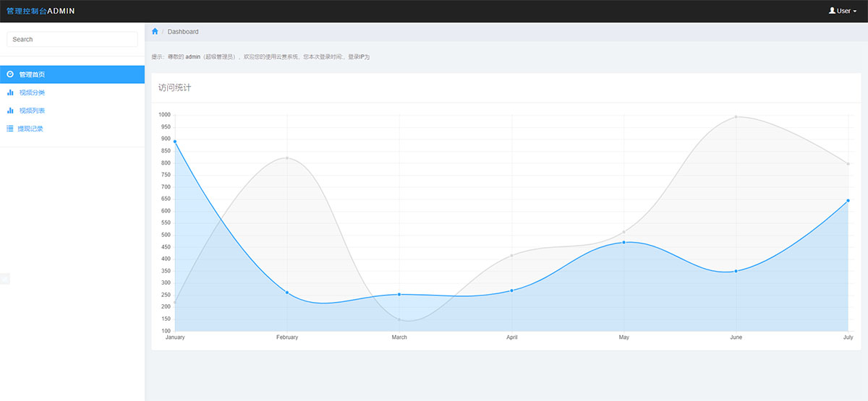Image resolution: width=868 pixels, height=401 pixels.
Task: Click the gray data point for July
Action: [x=848, y=164]
